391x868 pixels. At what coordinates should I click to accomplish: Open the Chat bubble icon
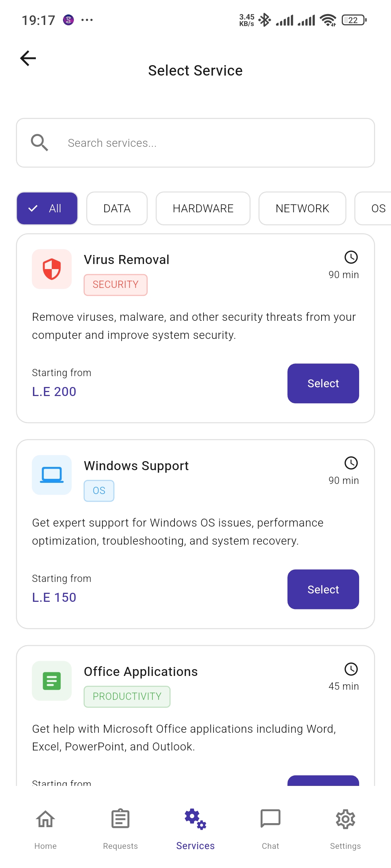pyautogui.click(x=270, y=819)
